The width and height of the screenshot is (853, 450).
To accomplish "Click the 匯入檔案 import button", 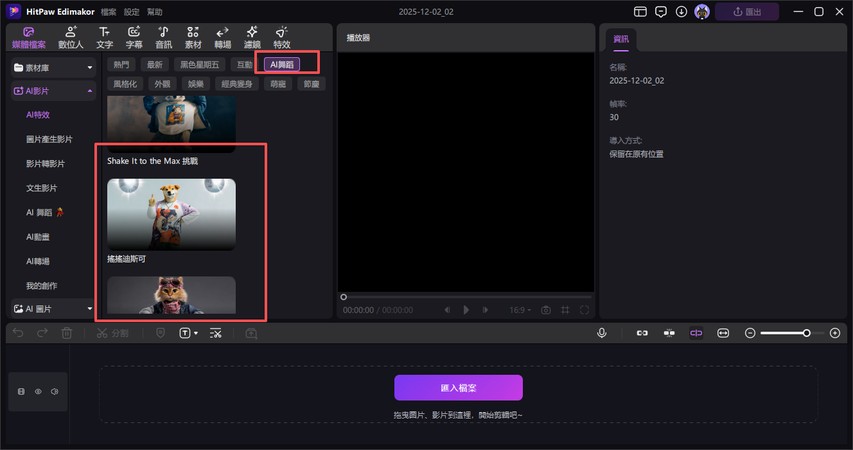I will [459, 387].
